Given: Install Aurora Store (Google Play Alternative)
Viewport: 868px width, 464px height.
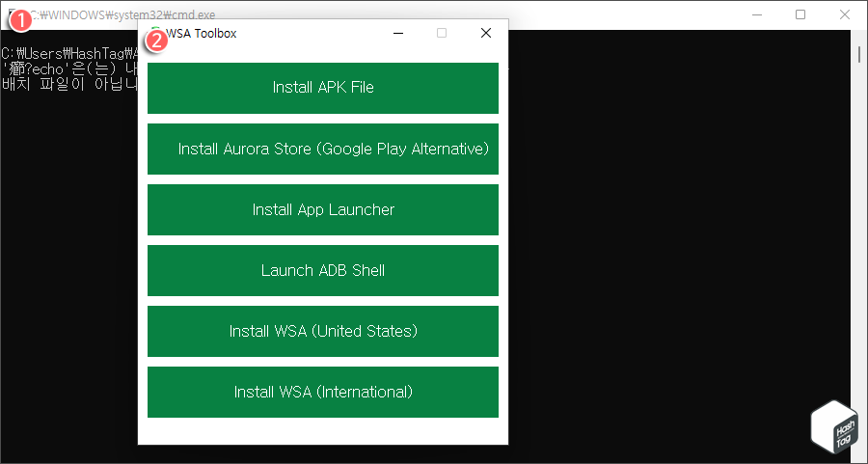Looking at the screenshot, I should [323, 149].
